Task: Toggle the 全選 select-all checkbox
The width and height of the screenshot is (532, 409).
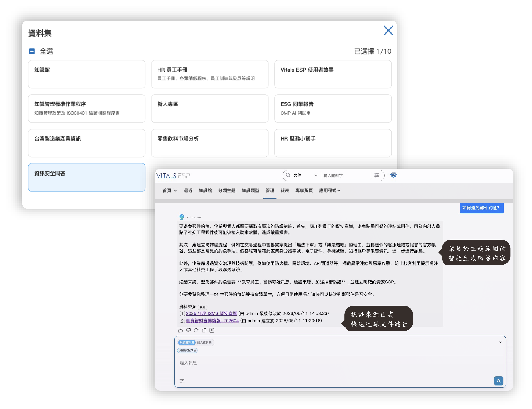Action: (32, 51)
